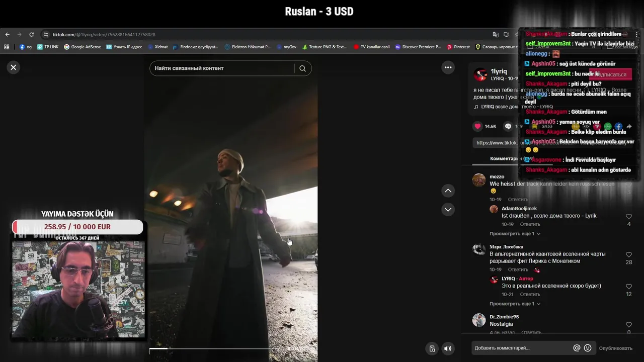Screen dimensions: 644x362
Task: Mute the video with speaker icon
Action: [x=447, y=348]
